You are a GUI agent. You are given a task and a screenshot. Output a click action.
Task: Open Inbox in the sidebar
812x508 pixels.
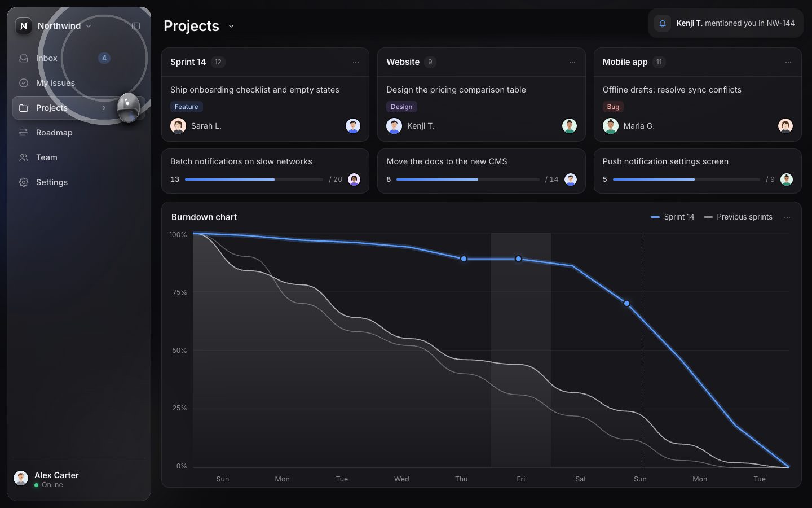click(79, 58)
